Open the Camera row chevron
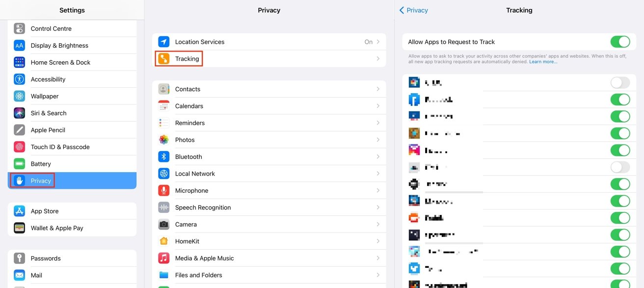Image resolution: width=644 pixels, height=288 pixels. tap(378, 225)
